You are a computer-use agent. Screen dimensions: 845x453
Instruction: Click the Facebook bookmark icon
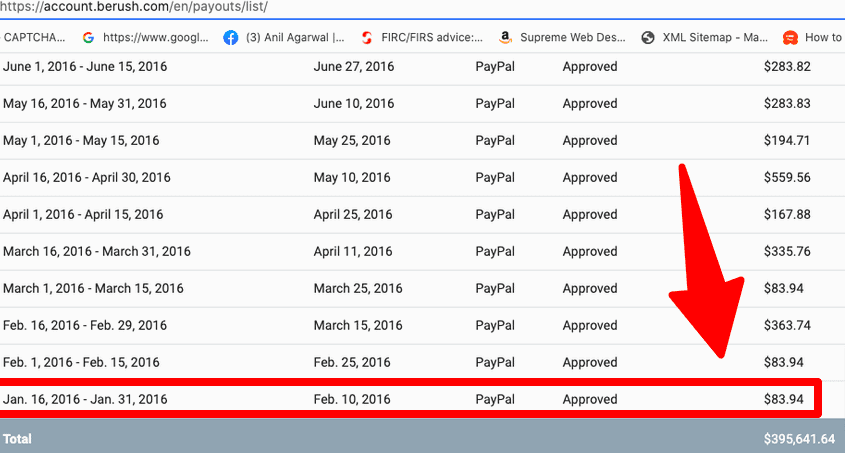click(x=231, y=38)
